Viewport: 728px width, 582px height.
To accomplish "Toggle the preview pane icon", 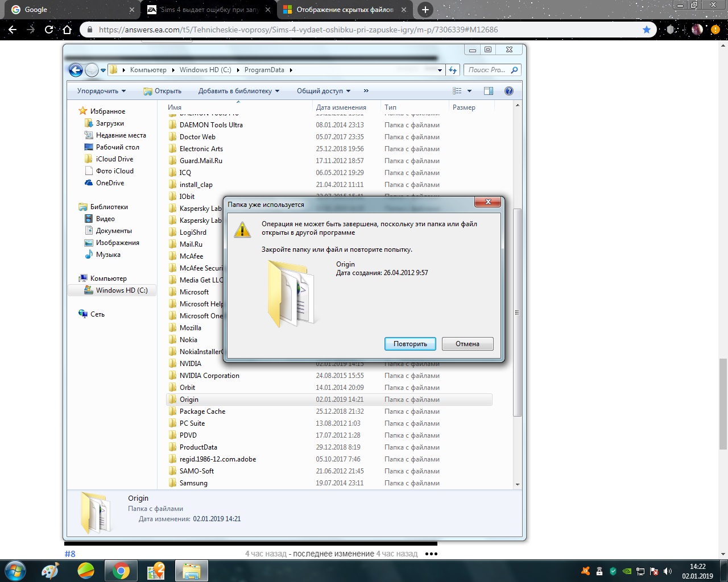I will coord(489,91).
